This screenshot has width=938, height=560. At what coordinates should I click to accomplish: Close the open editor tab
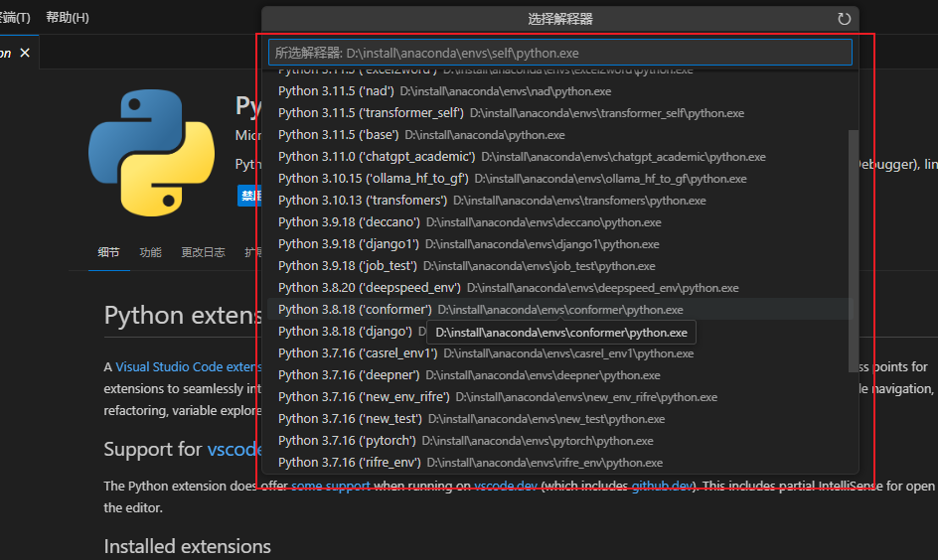pos(25,53)
